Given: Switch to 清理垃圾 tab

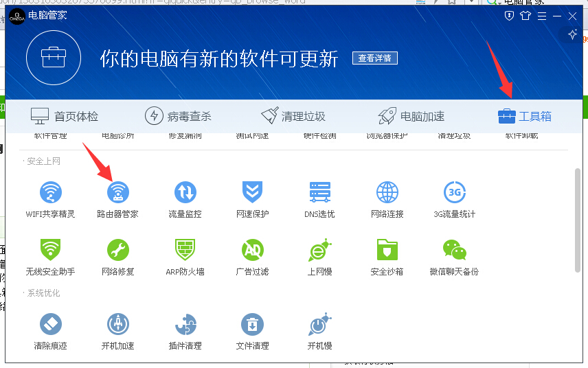Looking at the screenshot, I should pyautogui.click(x=293, y=117).
